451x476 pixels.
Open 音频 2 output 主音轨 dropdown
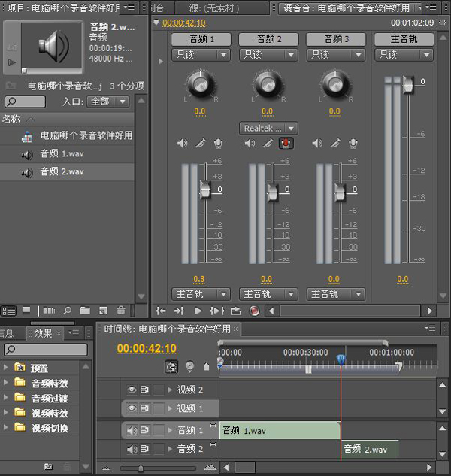tap(268, 294)
